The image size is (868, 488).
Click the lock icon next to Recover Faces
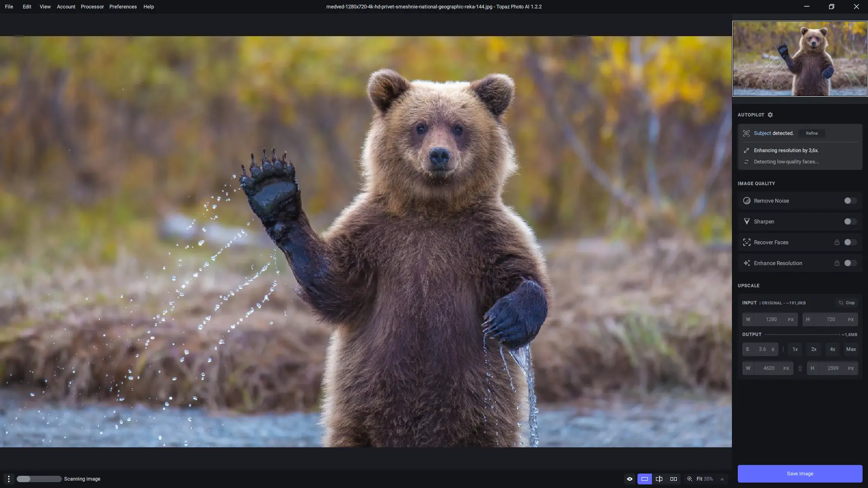pyautogui.click(x=837, y=243)
